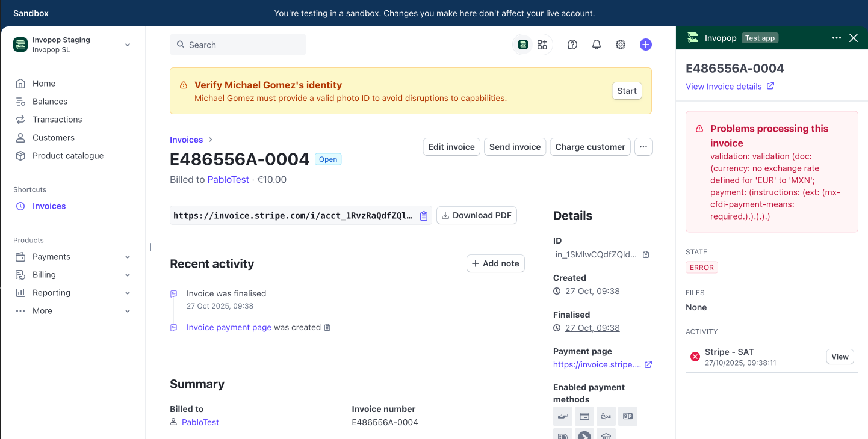
Task: Select the card payment method icon
Action: click(584, 416)
